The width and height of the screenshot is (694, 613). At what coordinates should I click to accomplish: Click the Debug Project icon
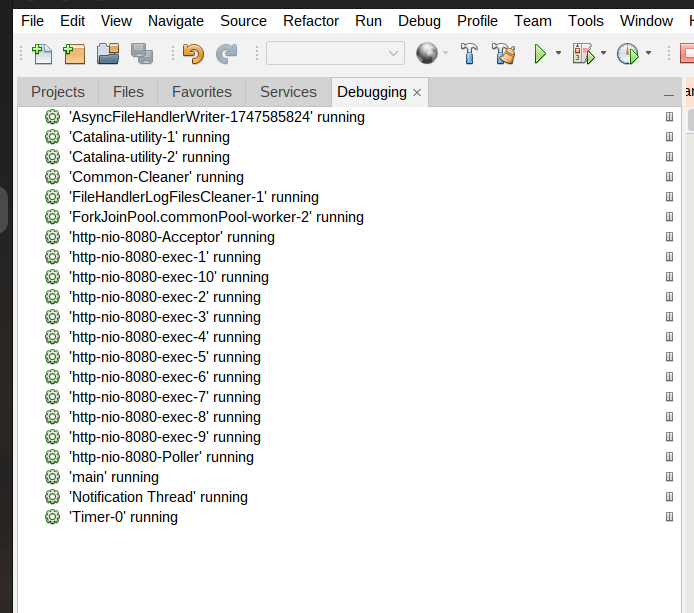(x=584, y=54)
